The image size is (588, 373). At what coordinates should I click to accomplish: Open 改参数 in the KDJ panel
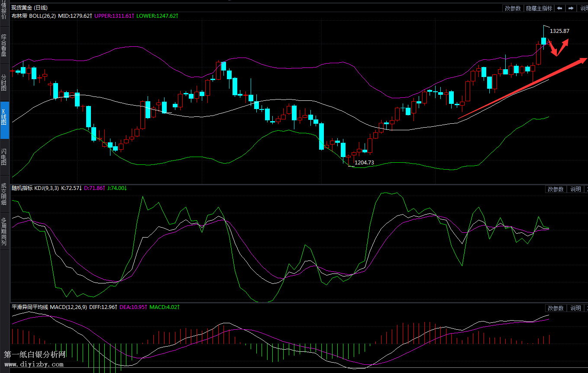coord(556,189)
